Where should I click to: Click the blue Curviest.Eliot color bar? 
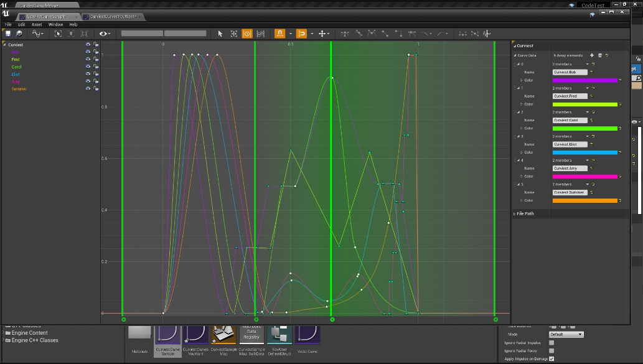tap(584, 152)
